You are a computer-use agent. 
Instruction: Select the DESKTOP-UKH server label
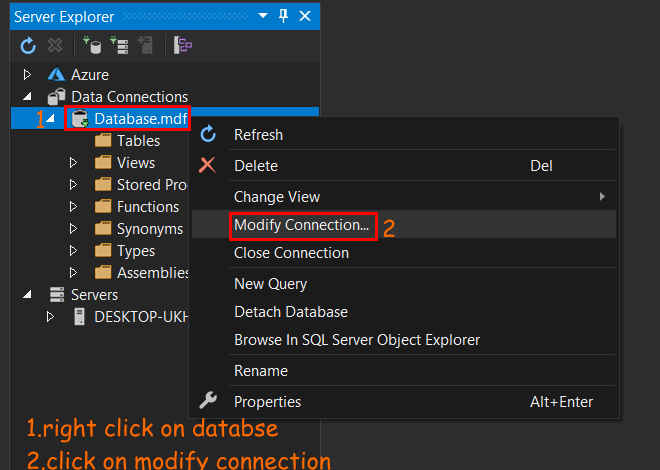click(141, 316)
